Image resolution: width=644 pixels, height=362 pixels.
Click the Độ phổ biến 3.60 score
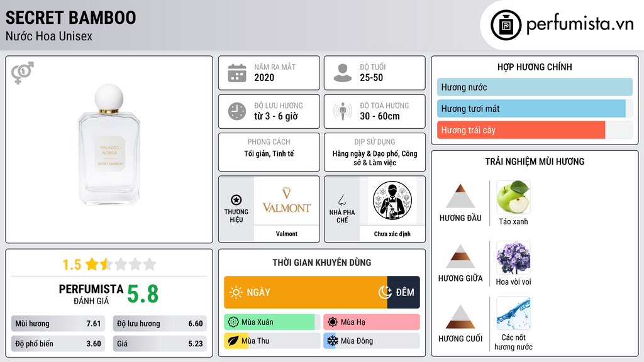point(58,344)
